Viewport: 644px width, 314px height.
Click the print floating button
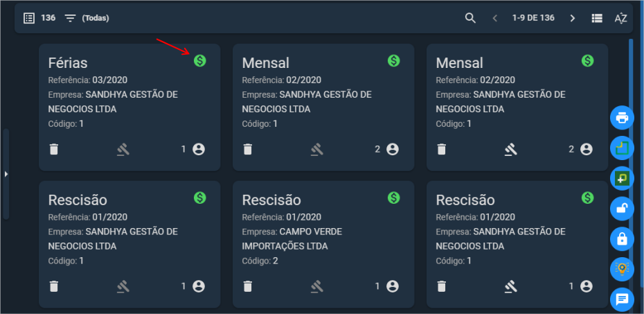(x=623, y=118)
